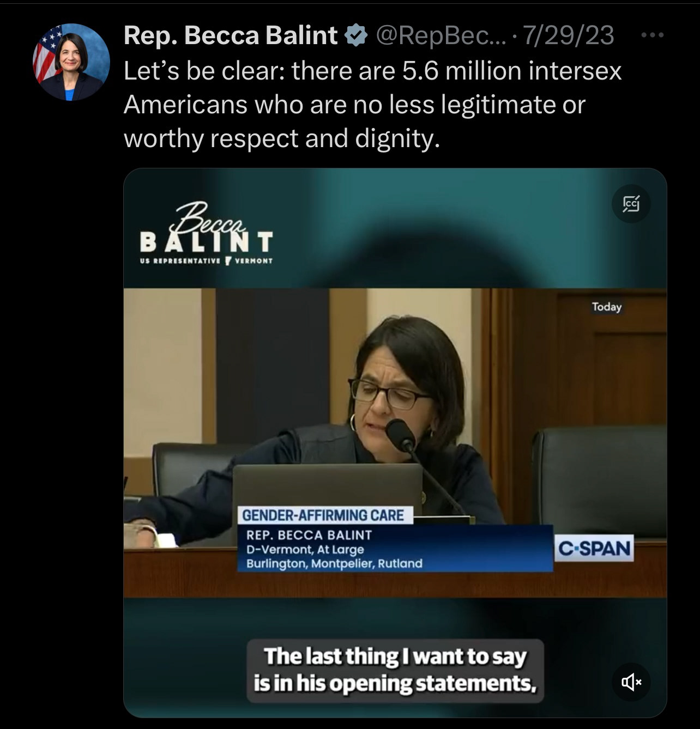The width and height of the screenshot is (700, 729).
Task: Open the Rep. Becca Balint display name
Action: click(x=231, y=36)
